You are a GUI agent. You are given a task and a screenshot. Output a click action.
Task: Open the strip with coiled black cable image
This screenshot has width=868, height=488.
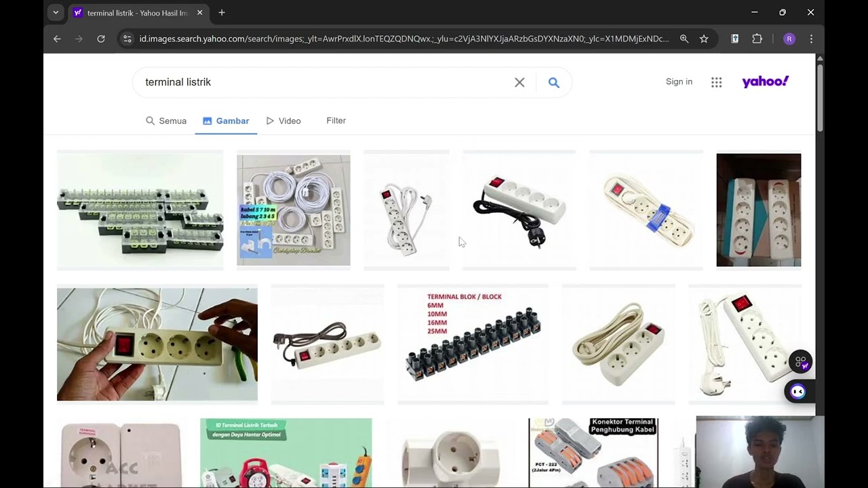point(519,210)
